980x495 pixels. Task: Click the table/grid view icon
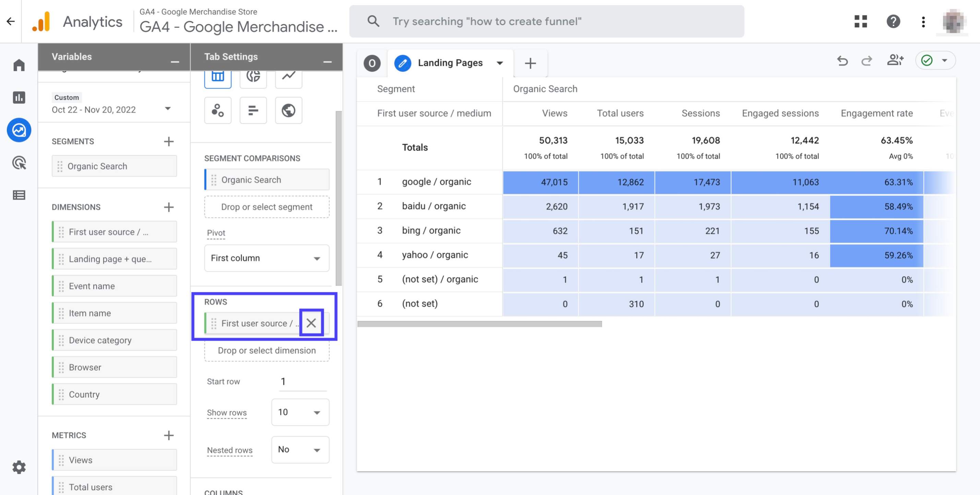(x=218, y=75)
